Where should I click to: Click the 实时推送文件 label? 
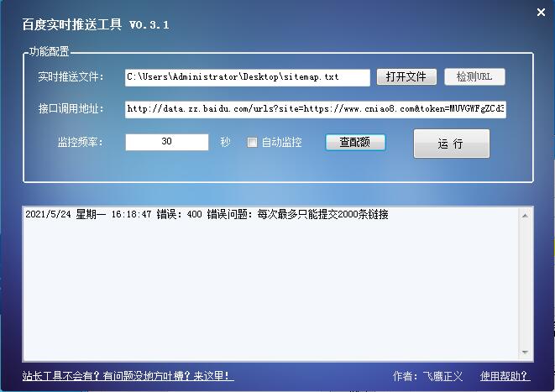tap(71, 76)
